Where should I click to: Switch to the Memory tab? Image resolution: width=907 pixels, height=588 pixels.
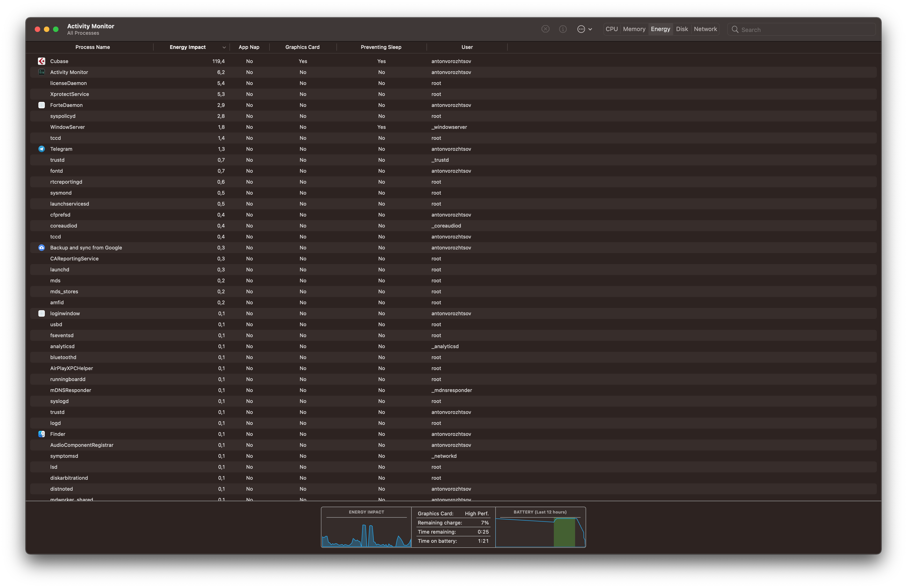point(634,29)
